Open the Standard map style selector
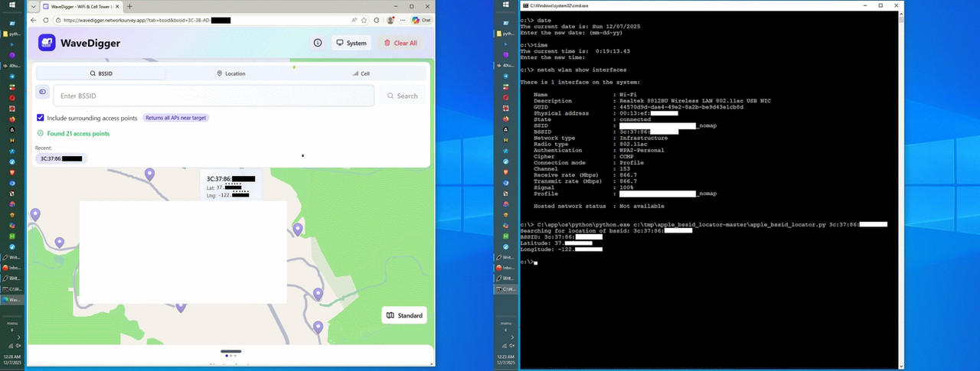The width and height of the screenshot is (980, 371). click(404, 315)
